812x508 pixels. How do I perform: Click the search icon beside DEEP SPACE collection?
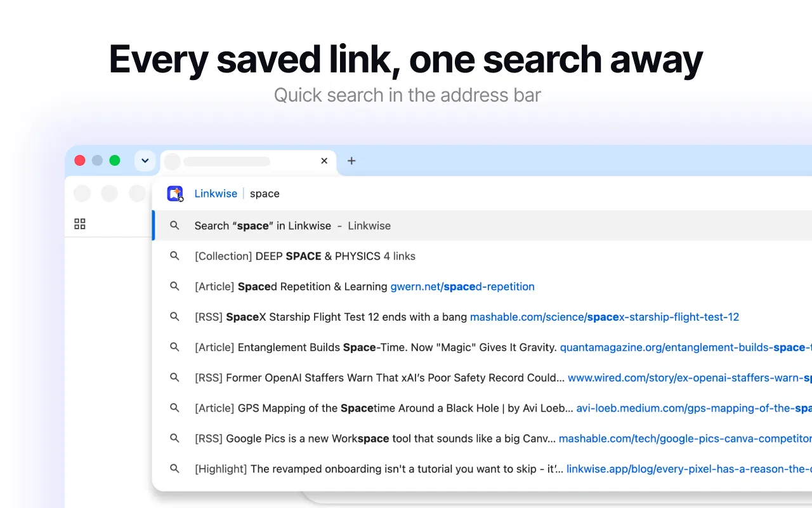(x=174, y=256)
